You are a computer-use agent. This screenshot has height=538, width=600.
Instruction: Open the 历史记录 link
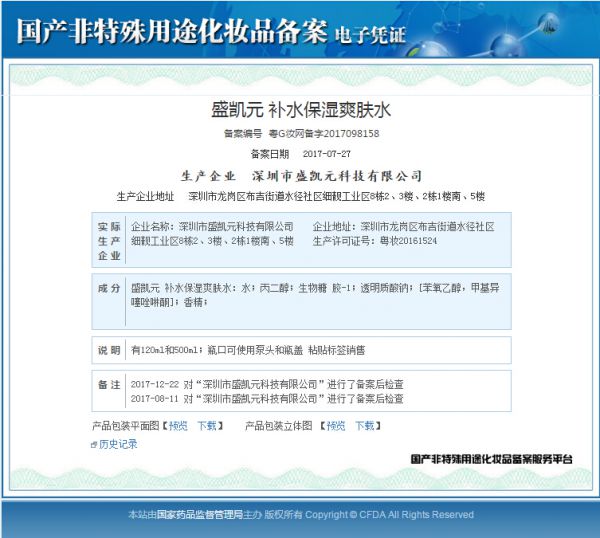[118, 444]
